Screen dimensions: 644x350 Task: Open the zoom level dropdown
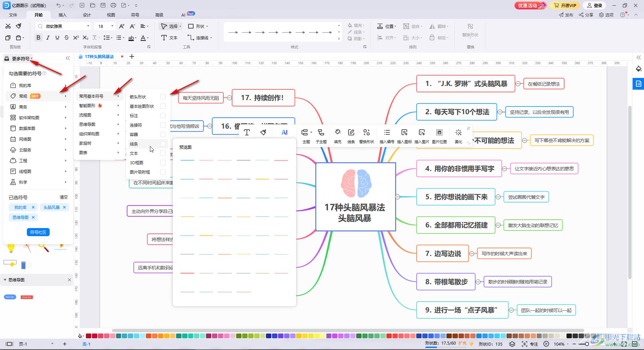(568, 344)
